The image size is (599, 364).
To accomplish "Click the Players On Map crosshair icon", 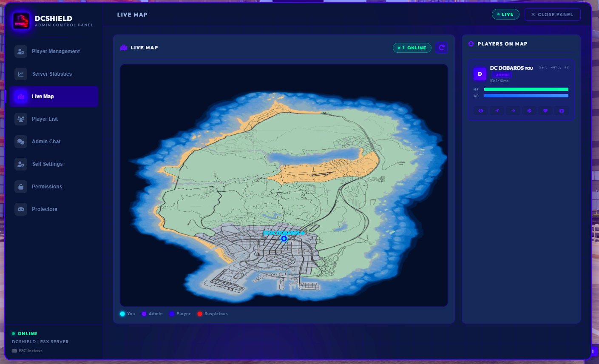I will click(x=471, y=44).
